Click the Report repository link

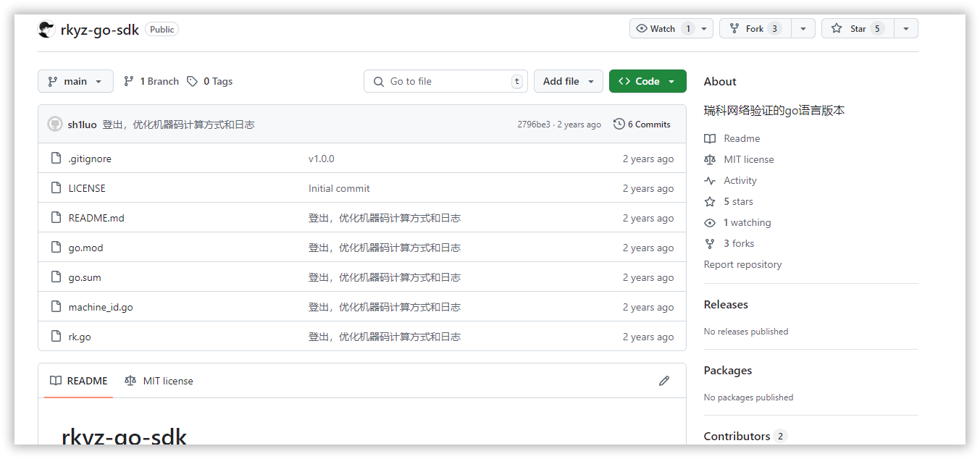(742, 264)
